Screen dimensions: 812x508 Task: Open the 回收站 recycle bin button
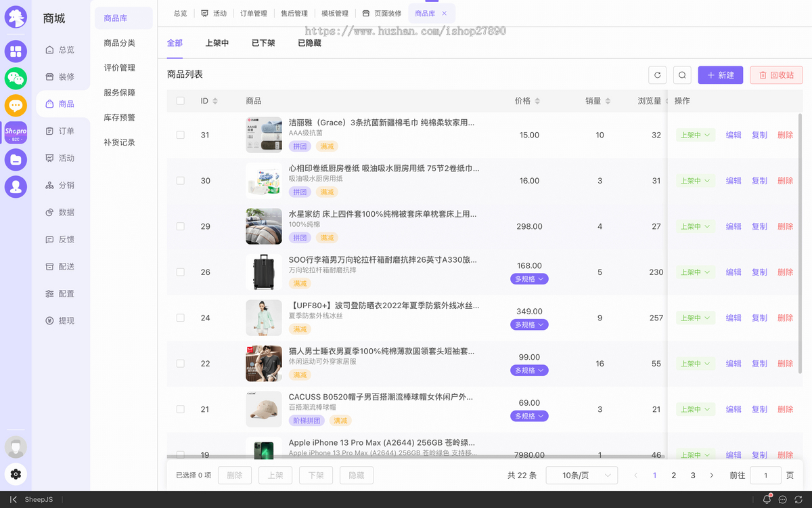pos(776,75)
